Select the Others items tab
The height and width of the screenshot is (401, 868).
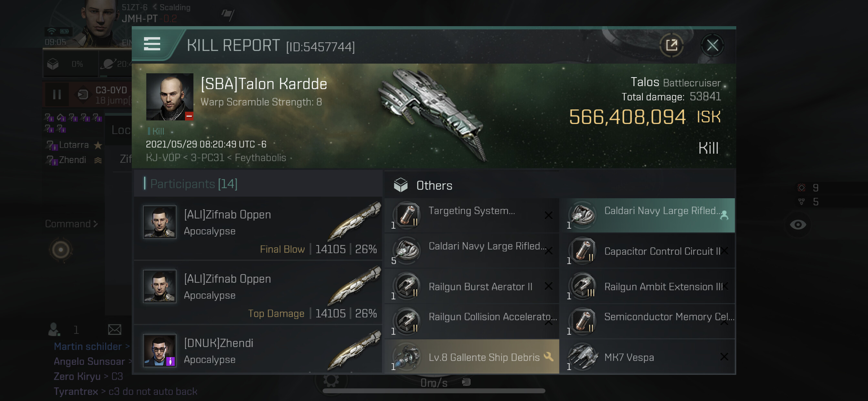pos(434,186)
